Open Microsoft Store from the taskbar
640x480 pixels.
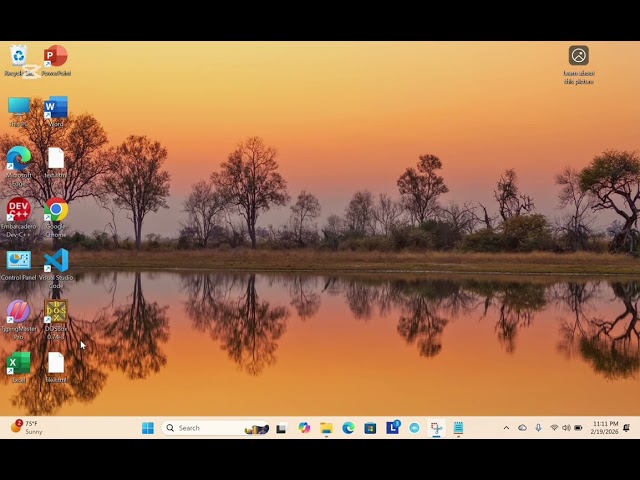[370, 428]
